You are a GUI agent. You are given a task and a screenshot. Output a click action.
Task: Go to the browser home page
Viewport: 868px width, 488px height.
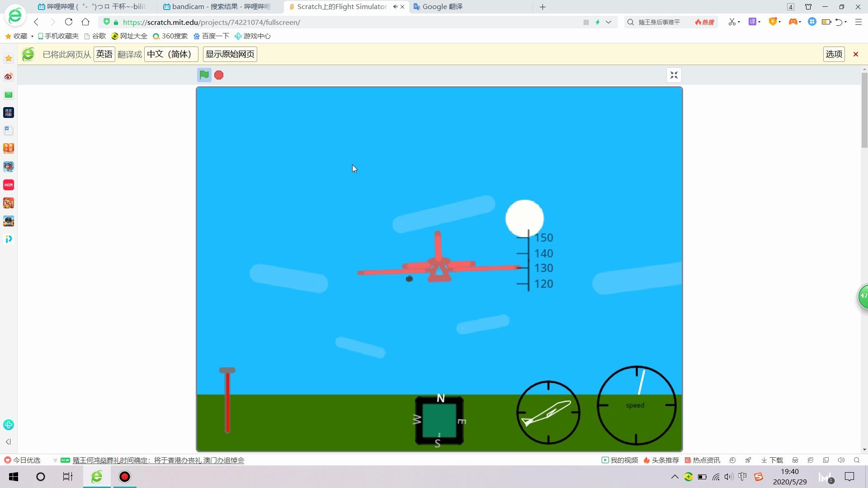pyautogui.click(x=85, y=22)
